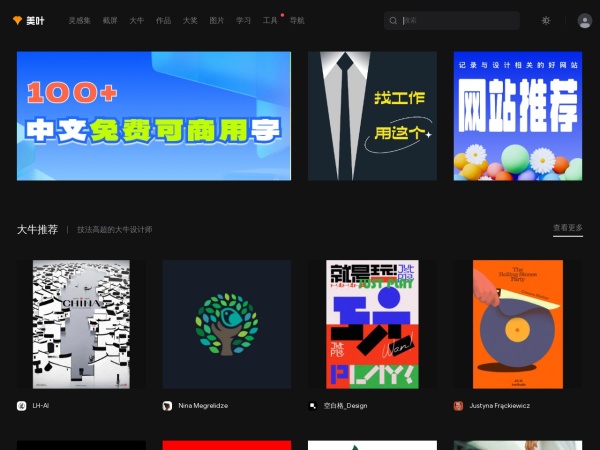
Task: Click LH-AI designer avatar icon
Action: point(22,406)
